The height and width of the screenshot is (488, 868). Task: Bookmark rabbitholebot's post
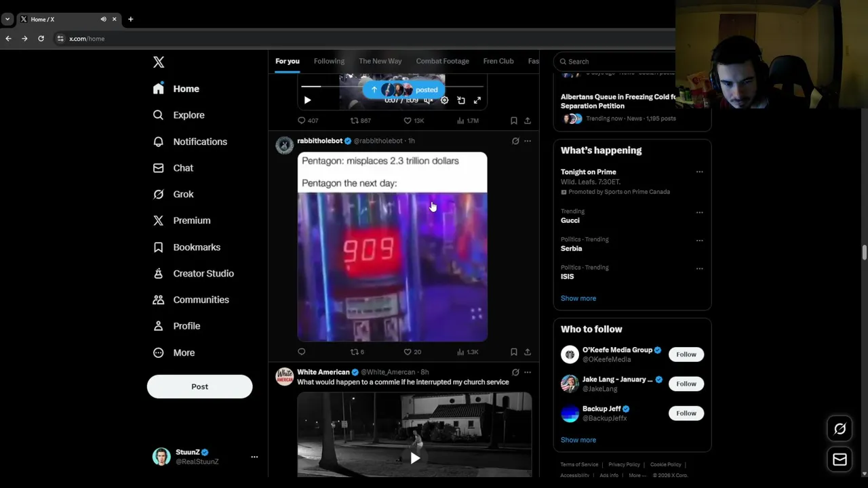[x=514, y=352]
